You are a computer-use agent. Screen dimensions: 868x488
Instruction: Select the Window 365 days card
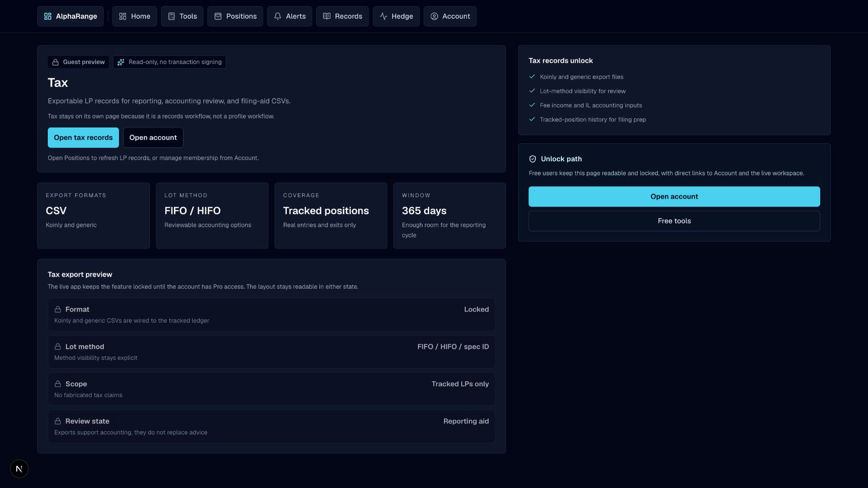[450, 216]
